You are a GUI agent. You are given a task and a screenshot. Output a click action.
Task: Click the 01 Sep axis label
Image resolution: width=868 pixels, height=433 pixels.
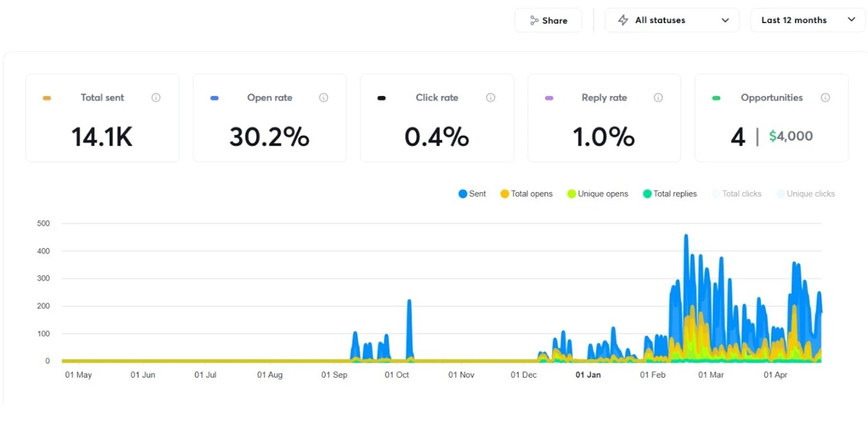[x=334, y=374]
